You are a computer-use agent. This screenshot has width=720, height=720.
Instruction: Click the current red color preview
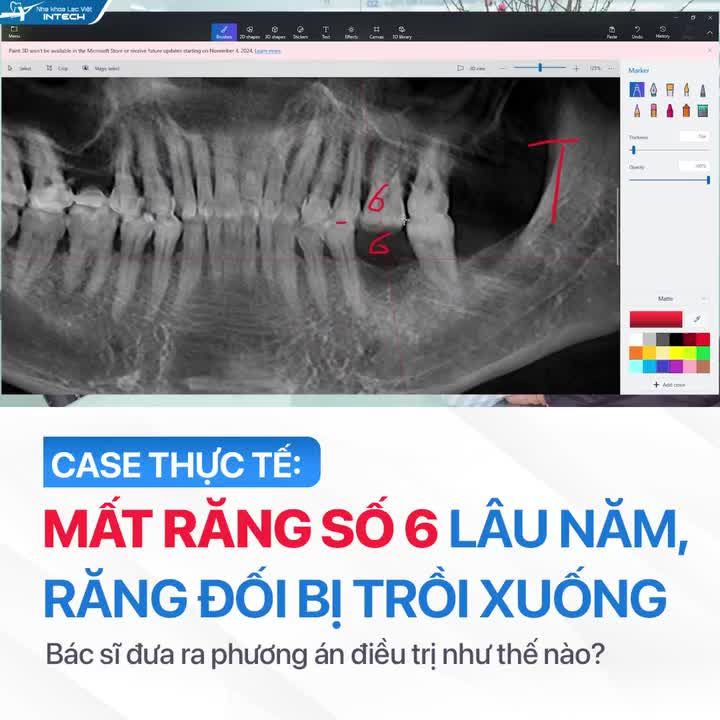656,319
